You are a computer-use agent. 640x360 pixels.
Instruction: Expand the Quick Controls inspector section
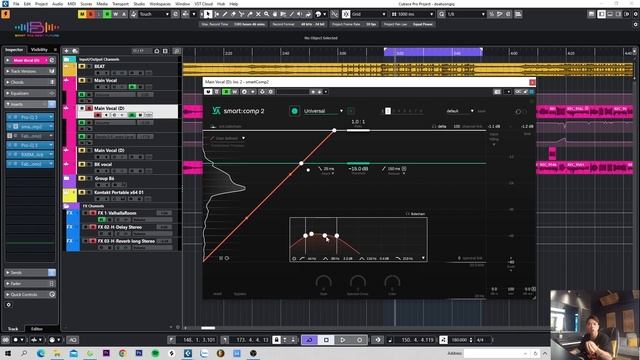pos(30,294)
